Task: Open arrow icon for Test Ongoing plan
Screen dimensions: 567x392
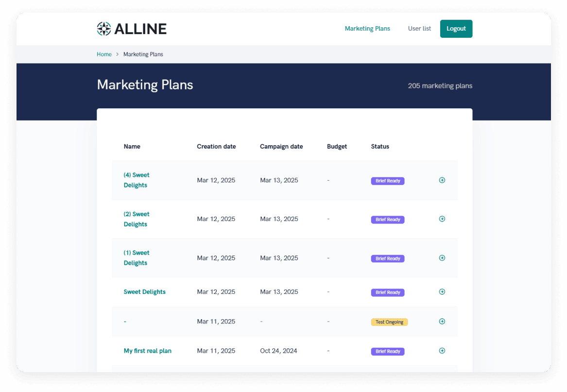Action: click(x=442, y=322)
